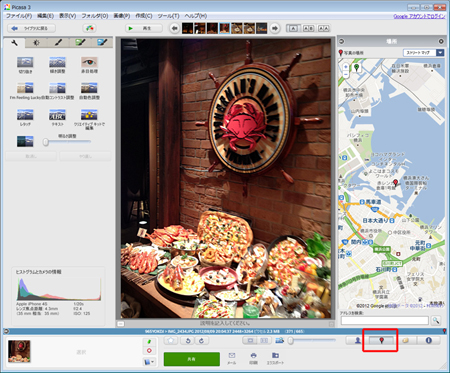The image size is (450, 373).
Task: Click the star icon below the photo
Action: (171, 340)
